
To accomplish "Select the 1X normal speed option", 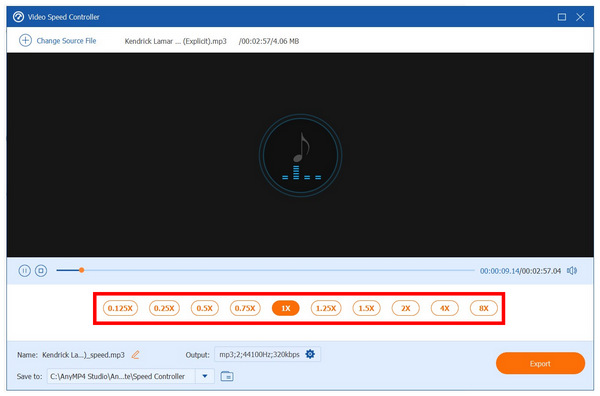I will click(x=286, y=308).
